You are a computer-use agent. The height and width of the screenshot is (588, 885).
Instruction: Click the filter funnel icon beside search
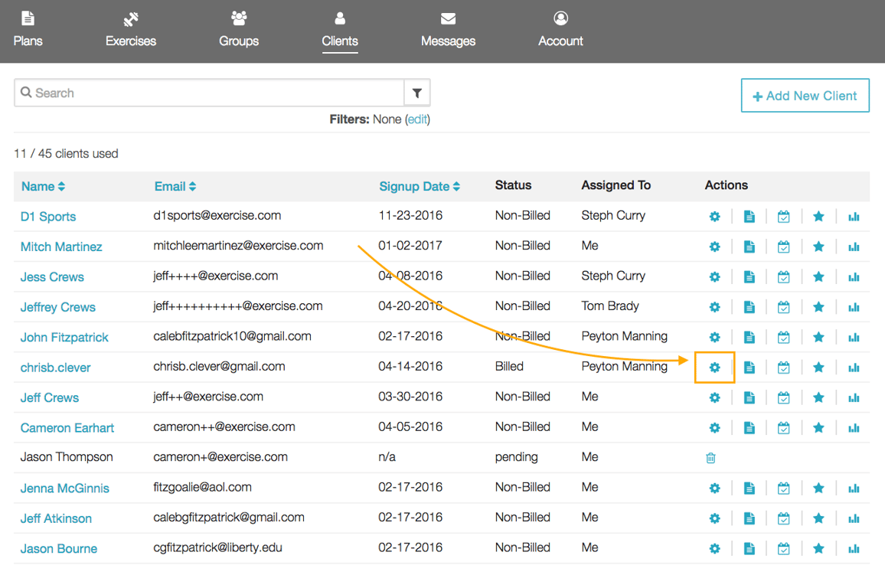tap(417, 93)
